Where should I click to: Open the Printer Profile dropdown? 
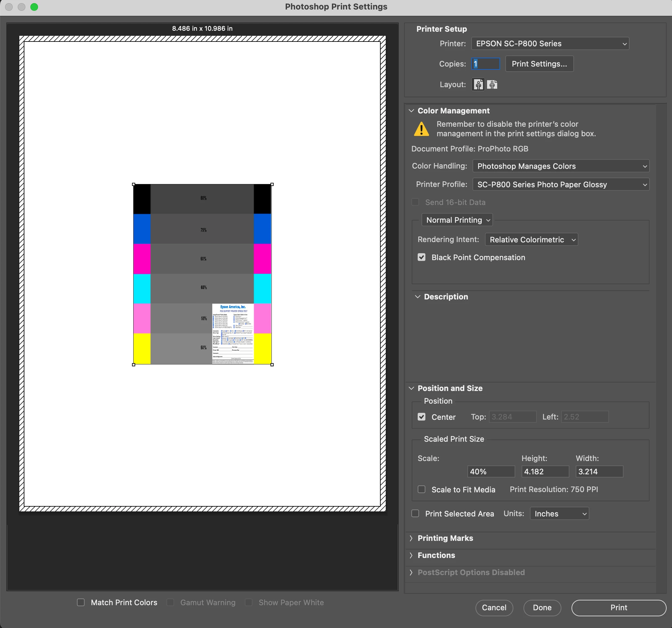(x=561, y=184)
